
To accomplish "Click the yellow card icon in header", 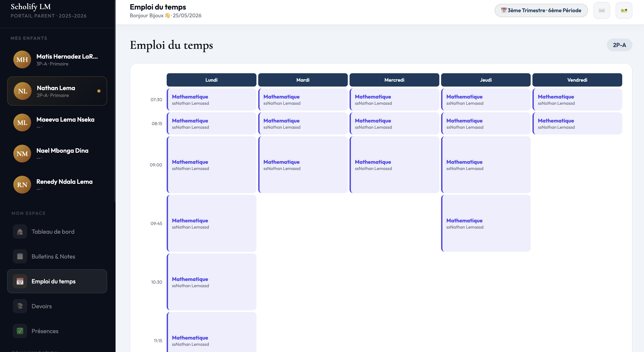I will [624, 10].
